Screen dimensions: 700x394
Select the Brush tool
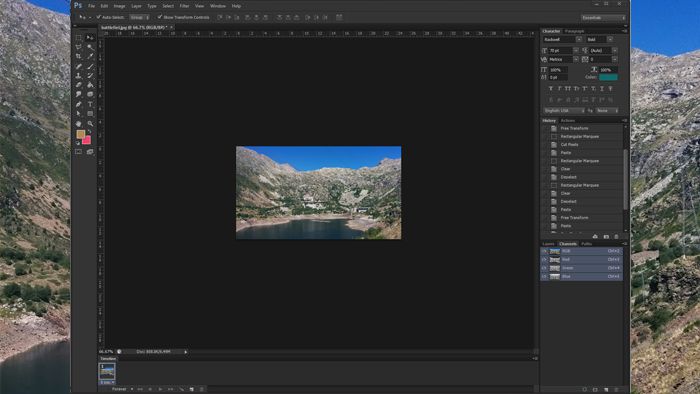[90, 66]
